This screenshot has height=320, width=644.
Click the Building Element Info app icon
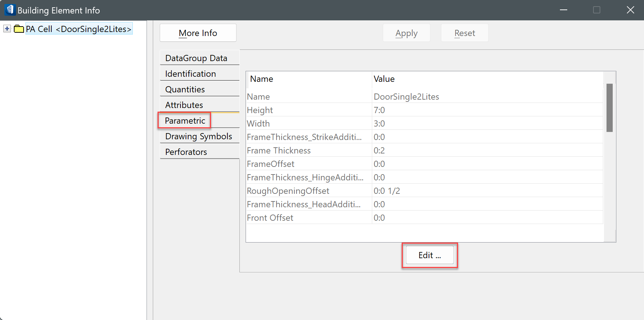point(10,10)
